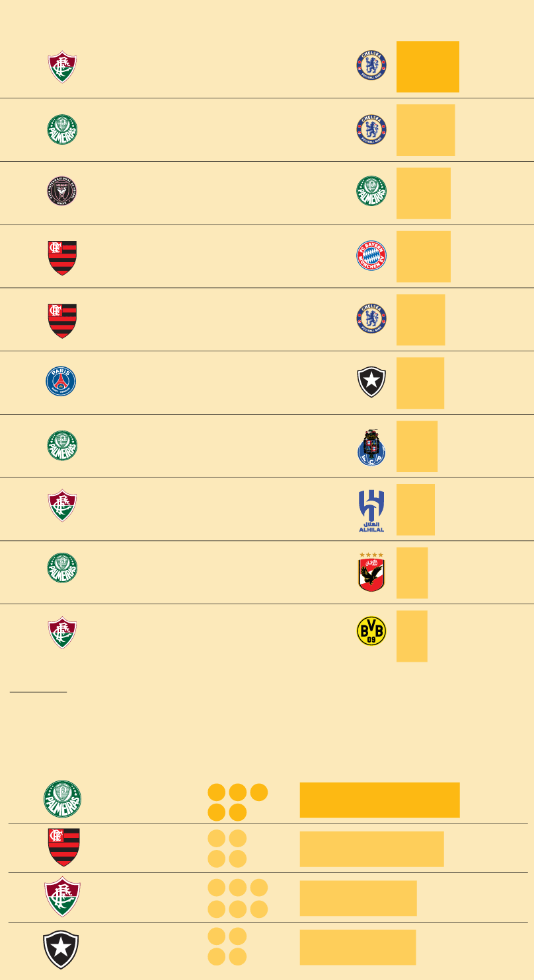Click the Flamengo crest opposite Bayern Munich
Screen dimensions: 534x980
click(x=62, y=257)
